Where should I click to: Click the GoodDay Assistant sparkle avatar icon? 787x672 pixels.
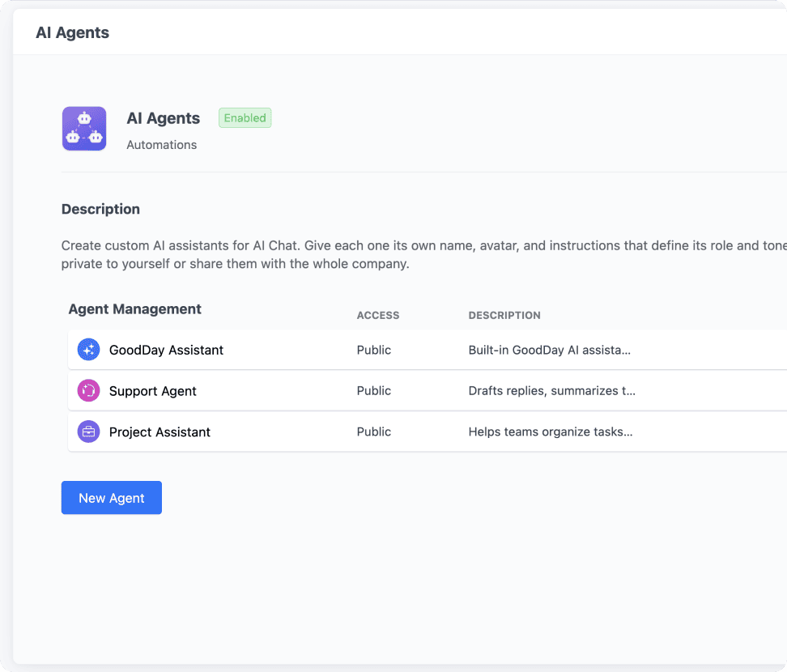click(88, 350)
